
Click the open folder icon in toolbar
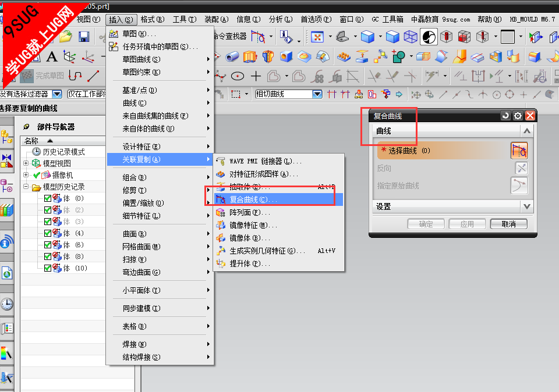click(66, 36)
